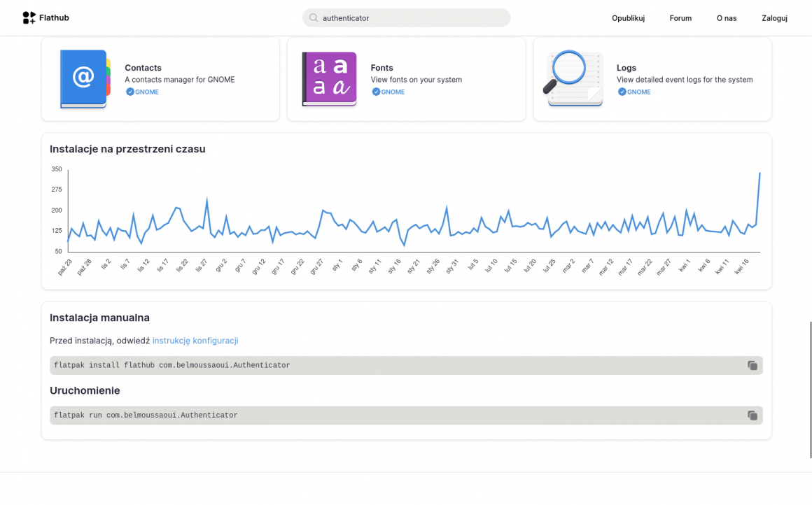Click verified GNOME badge under Contacts
Screen dimensions: 812x505
coord(143,92)
